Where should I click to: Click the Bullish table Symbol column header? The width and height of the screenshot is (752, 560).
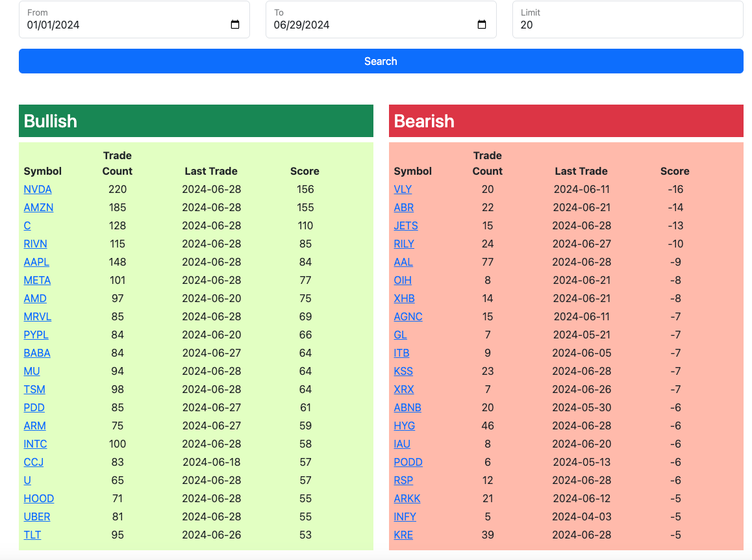click(43, 172)
